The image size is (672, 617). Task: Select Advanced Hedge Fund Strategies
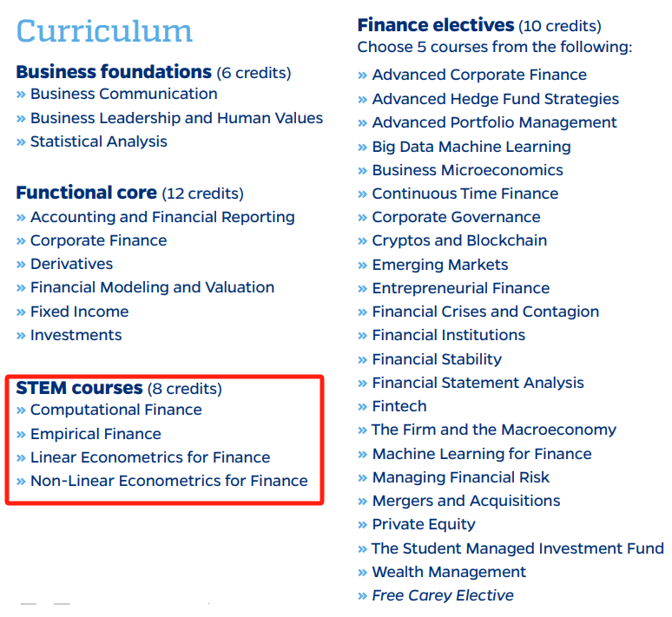[496, 99]
